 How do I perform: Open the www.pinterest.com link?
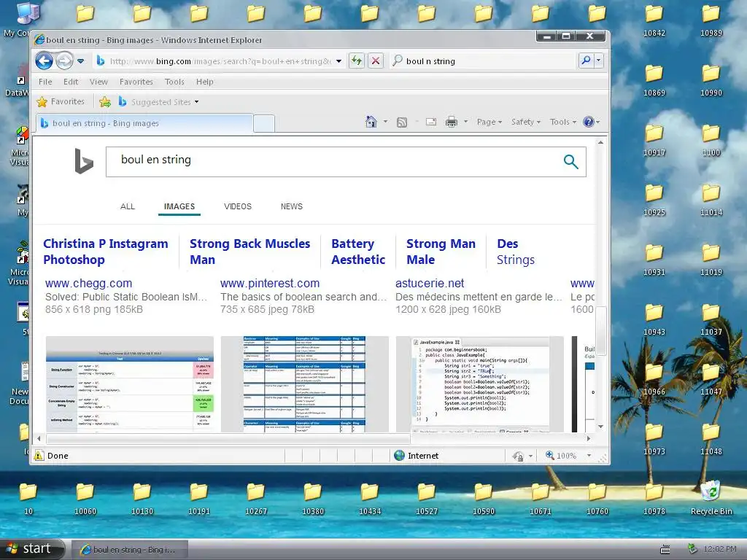pyautogui.click(x=270, y=284)
